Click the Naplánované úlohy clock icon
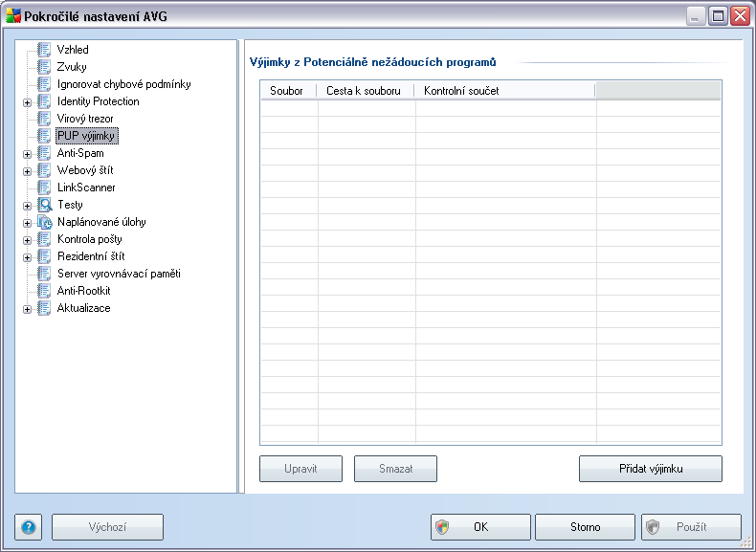The height and width of the screenshot is (552, 756). tap(44, 222)
